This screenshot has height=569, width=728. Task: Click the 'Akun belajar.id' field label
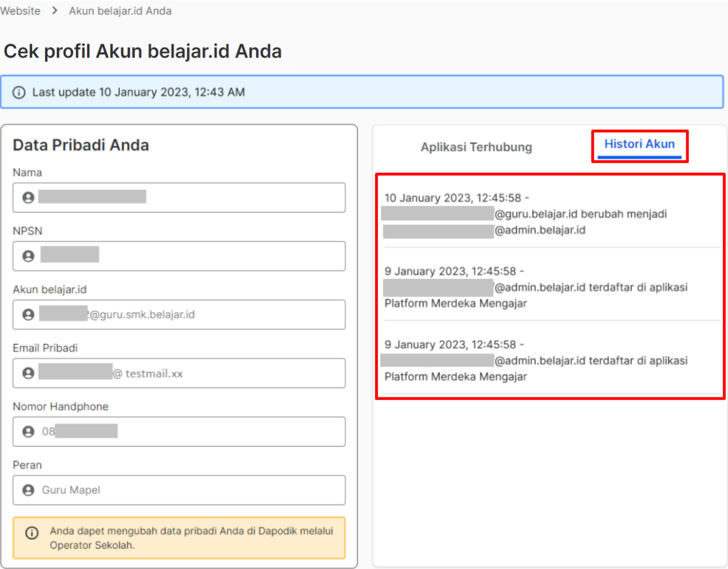[50, 290]
